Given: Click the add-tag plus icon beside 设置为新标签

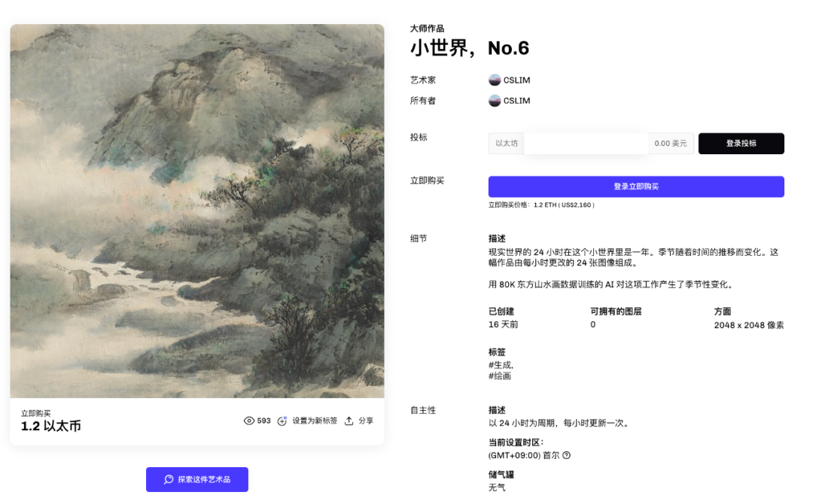Looking at the screenshot, I should (282, 421).
